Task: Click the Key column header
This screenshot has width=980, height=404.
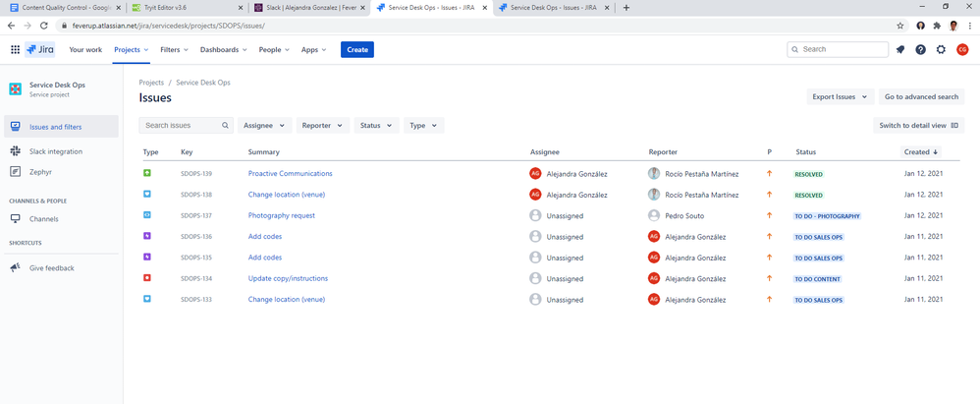Action: (187, 152)
